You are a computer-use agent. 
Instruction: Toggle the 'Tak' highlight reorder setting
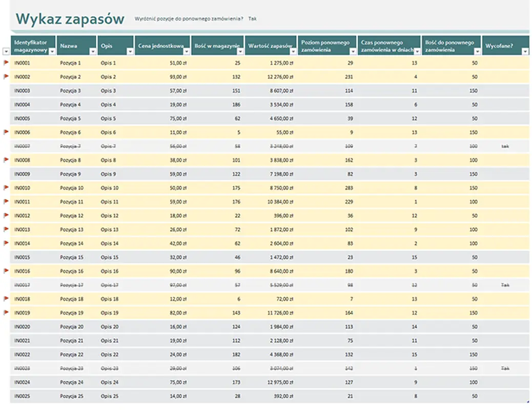point(252,19)
